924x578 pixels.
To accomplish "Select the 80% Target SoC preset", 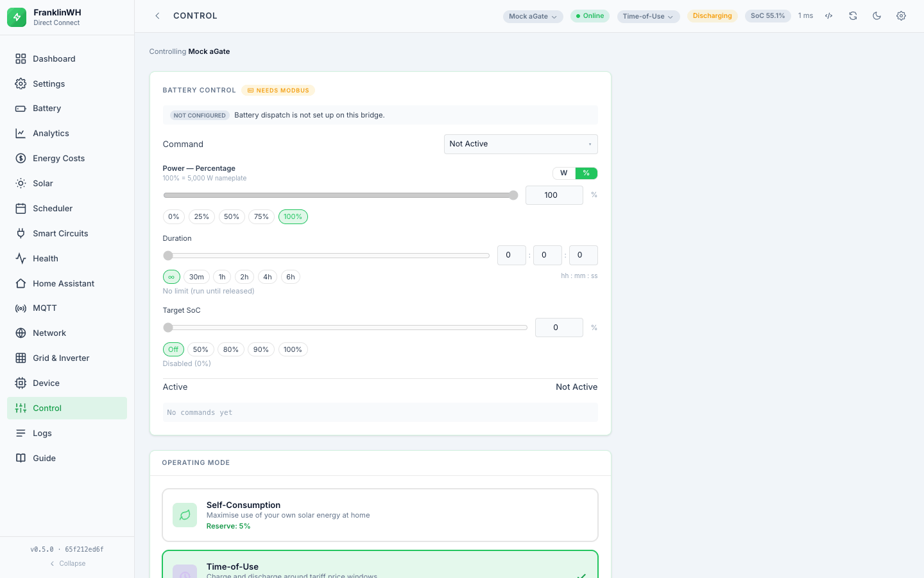I will tap(231, 350).
